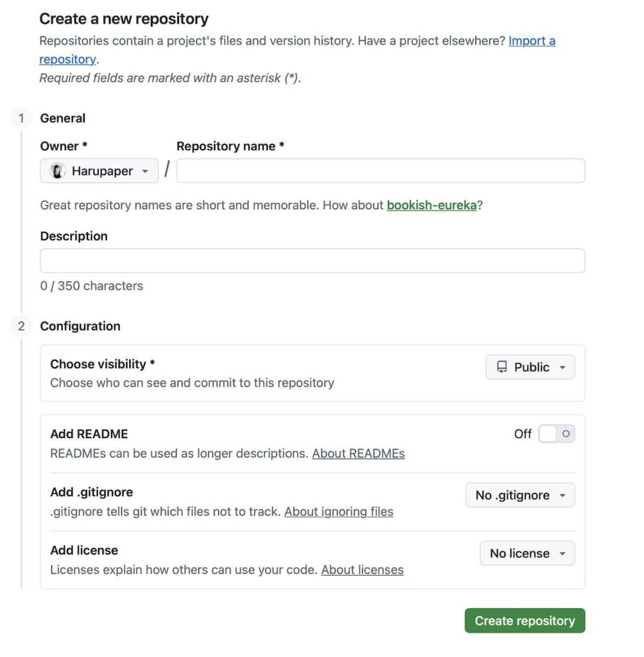Image resolution: width=644 pixels, height=657 pixels.
Task: Click the caret arrow next to Harupaper
Action: pos(145,171)
